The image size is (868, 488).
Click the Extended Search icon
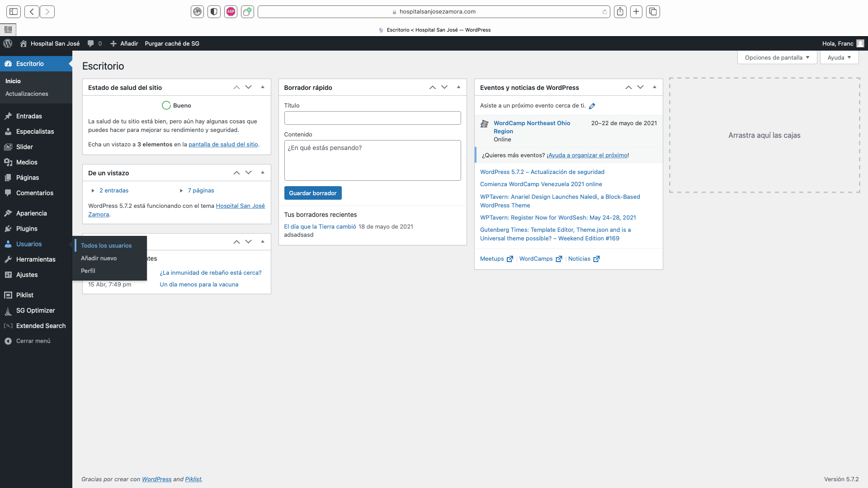click(x=8, y=326)
